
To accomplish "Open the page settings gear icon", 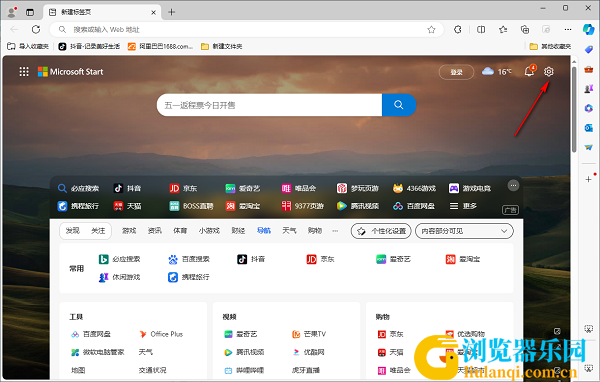I will pyautogui.click(x=548, y=72).
